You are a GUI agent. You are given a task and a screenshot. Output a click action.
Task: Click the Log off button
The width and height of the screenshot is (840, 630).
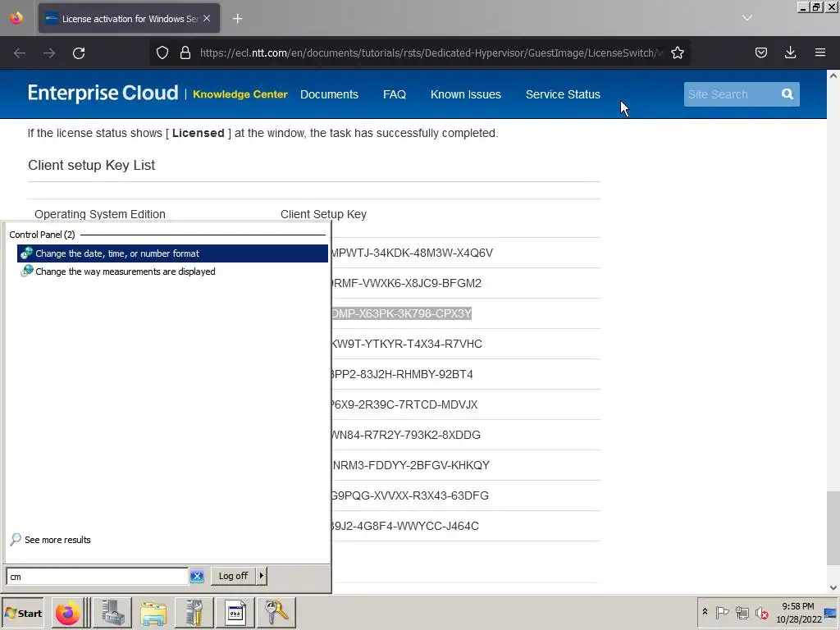tap(233, 576)
